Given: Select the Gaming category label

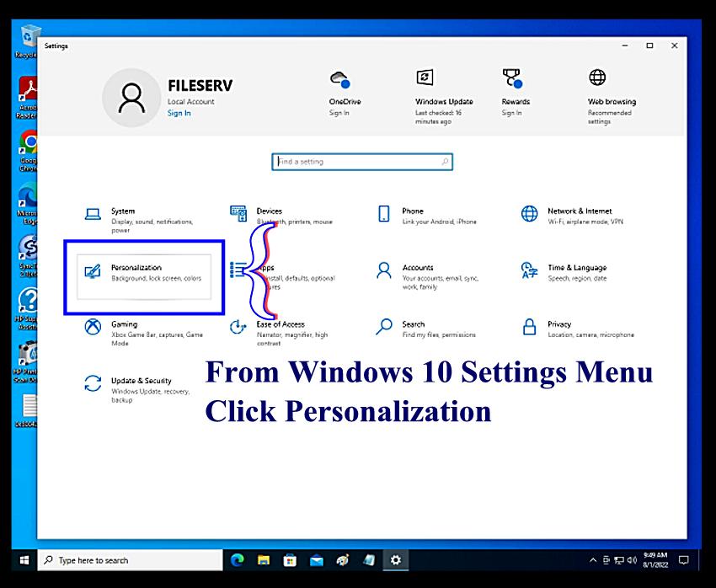Looking at the screenshot, I should point(124,324).
